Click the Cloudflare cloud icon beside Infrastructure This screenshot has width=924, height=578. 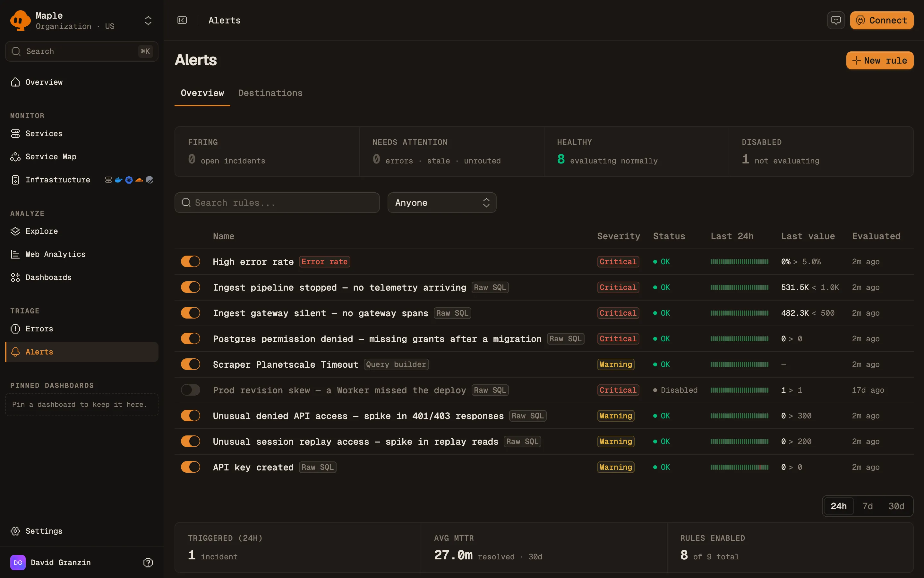pos(139,180)
